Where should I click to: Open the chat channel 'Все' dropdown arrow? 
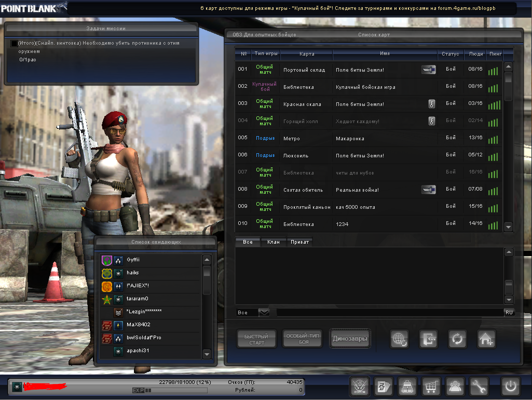pyautogui.click(x=264, y=312)
